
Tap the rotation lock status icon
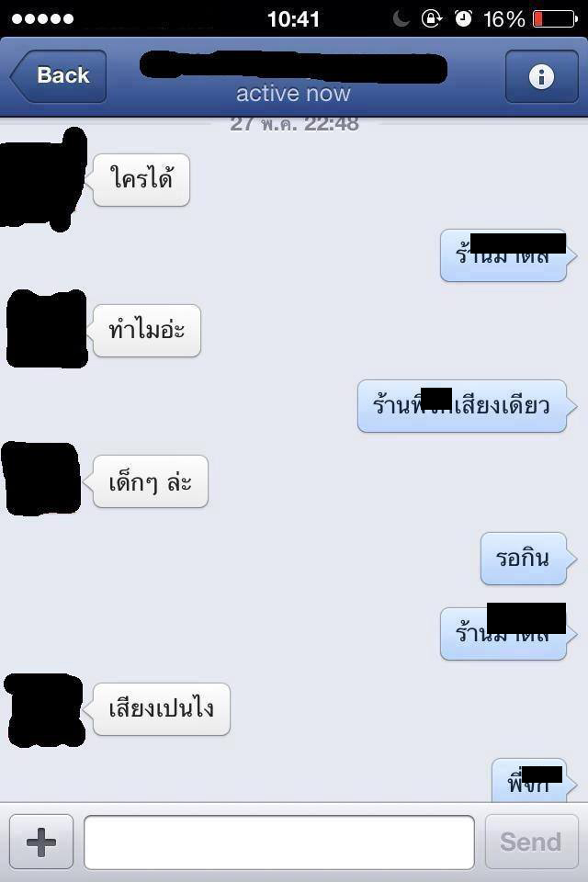coord(432,18)
